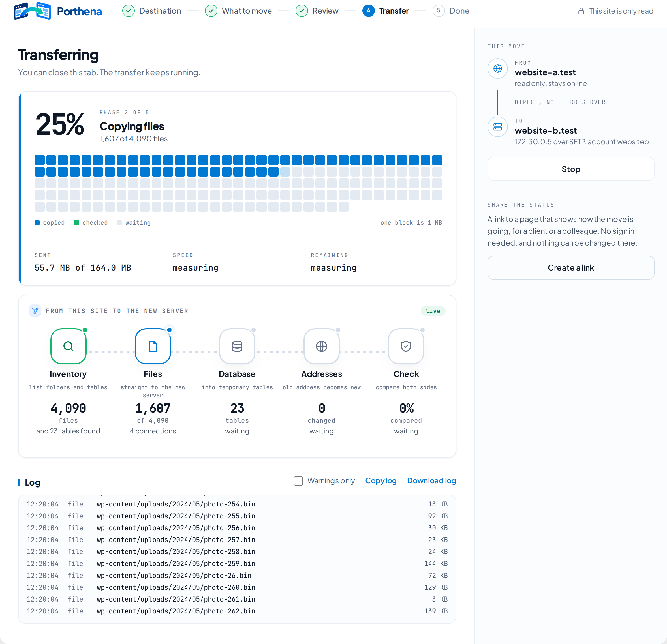This screenshot has width=667, height=644.
Task: Open the Done step
Action: [451, 11]
